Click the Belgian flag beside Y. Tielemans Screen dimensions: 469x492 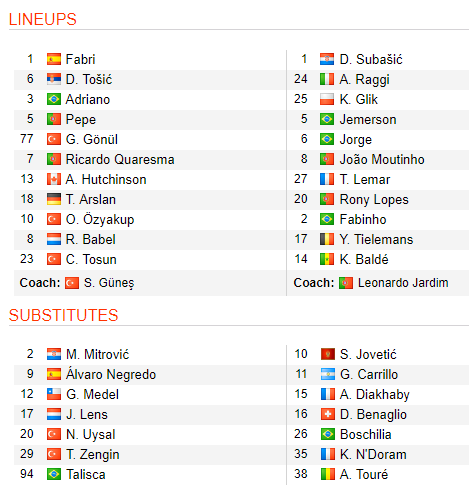coord(327,239)
